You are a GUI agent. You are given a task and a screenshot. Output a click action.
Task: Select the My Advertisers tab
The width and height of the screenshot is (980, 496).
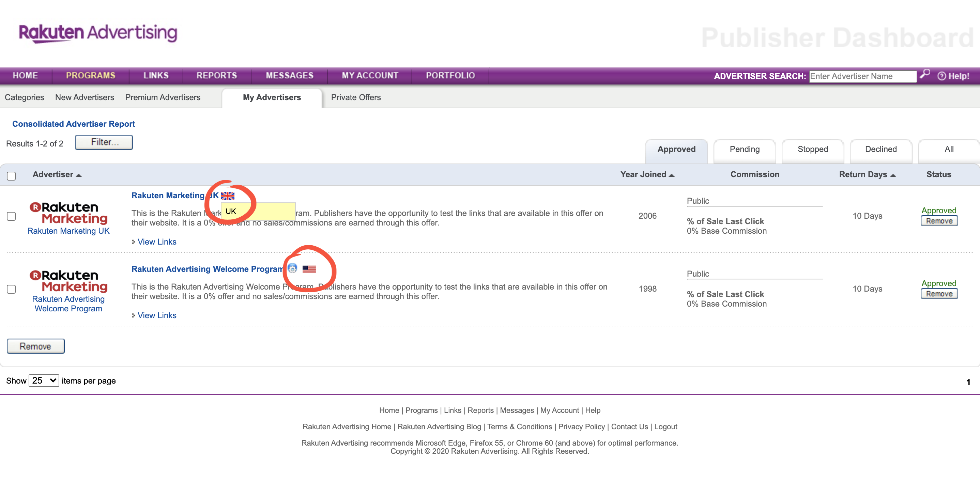(x=272, y=97)
